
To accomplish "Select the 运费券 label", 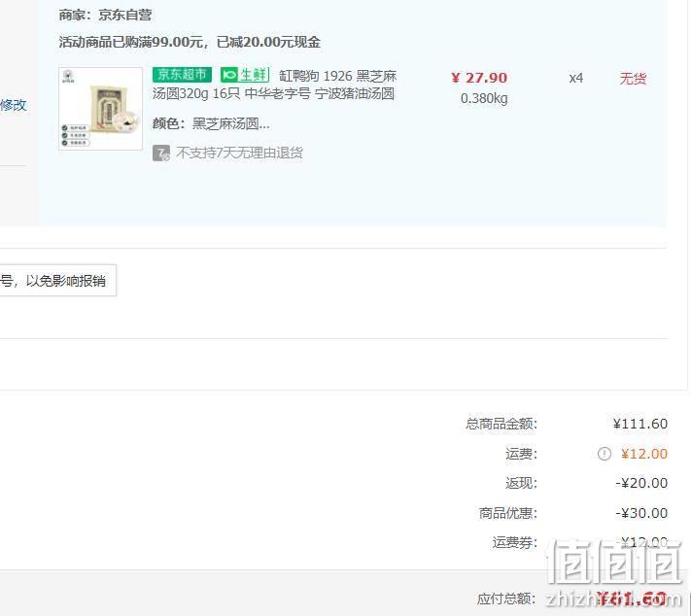I will point(515,542).
